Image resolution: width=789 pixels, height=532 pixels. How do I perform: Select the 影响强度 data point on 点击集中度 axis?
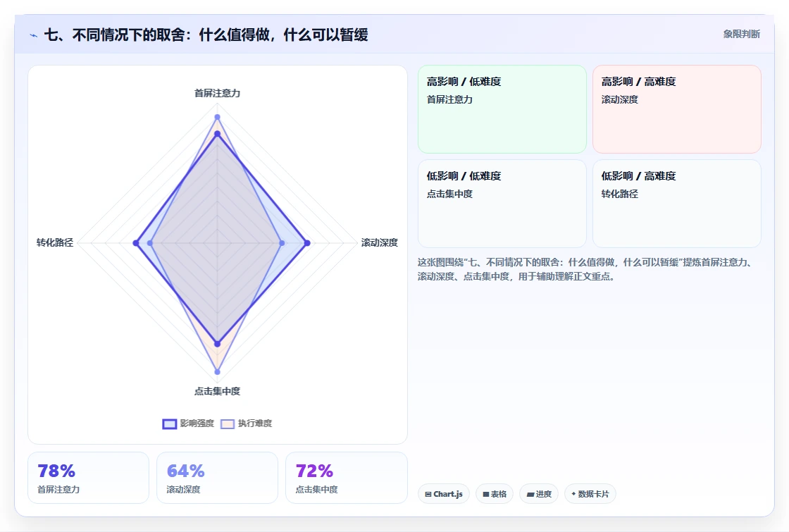(x=218, y=345)
